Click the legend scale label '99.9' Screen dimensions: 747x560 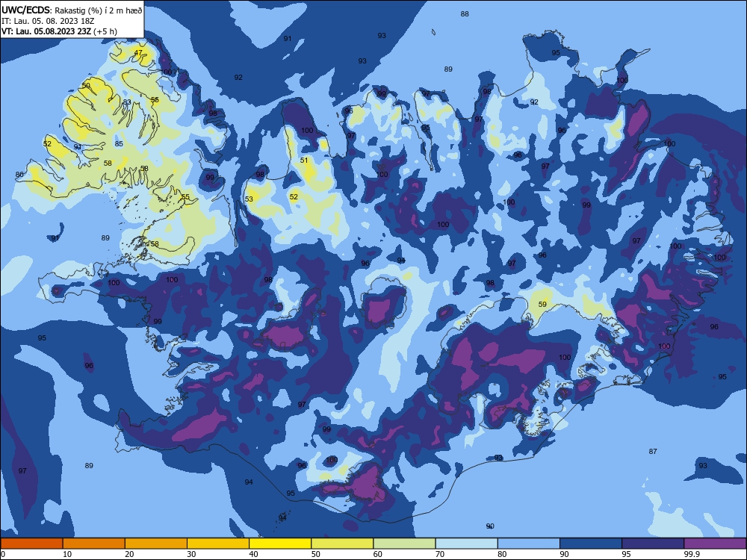pyautogui.click(x=692, y=554)
